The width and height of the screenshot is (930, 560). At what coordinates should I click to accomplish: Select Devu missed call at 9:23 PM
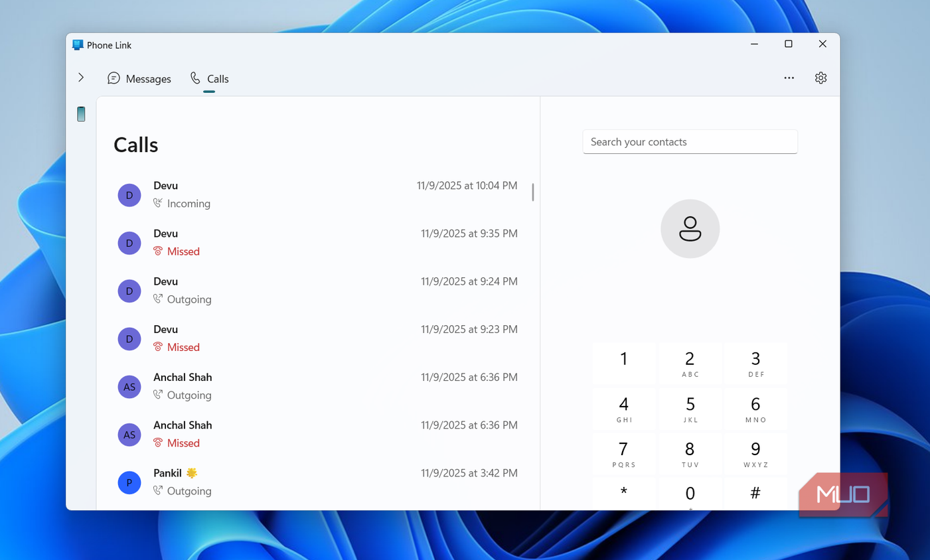point(317,338)
